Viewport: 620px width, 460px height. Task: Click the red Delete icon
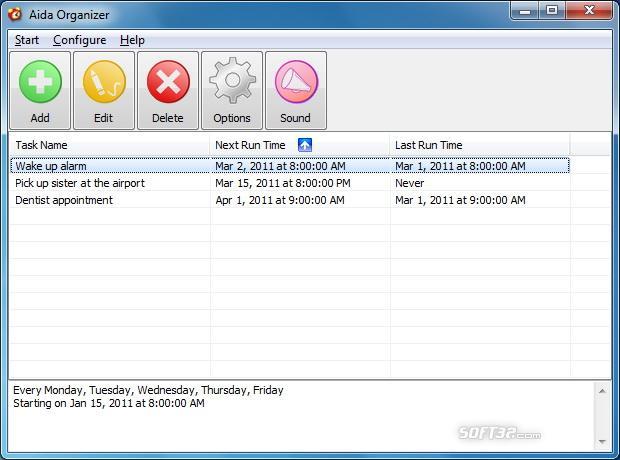point(168,81)
